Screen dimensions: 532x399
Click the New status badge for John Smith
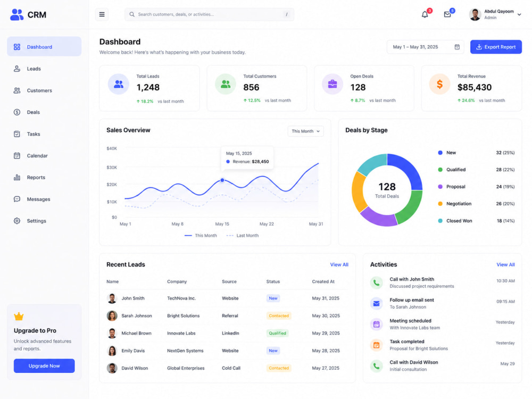pyautogui.click(x=273, y=298)
